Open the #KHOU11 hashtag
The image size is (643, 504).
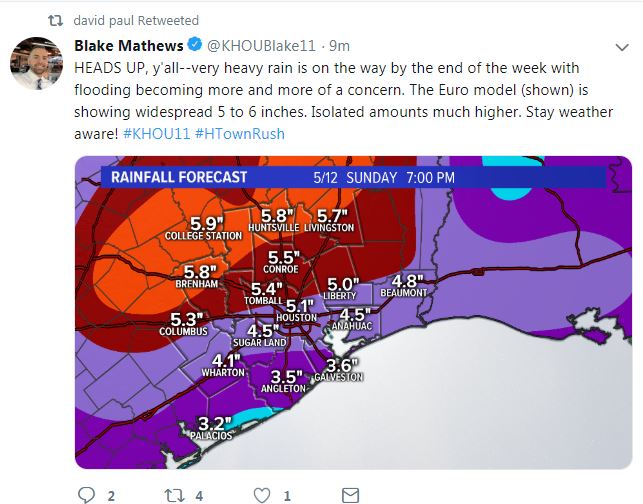[x=156, y=134]
